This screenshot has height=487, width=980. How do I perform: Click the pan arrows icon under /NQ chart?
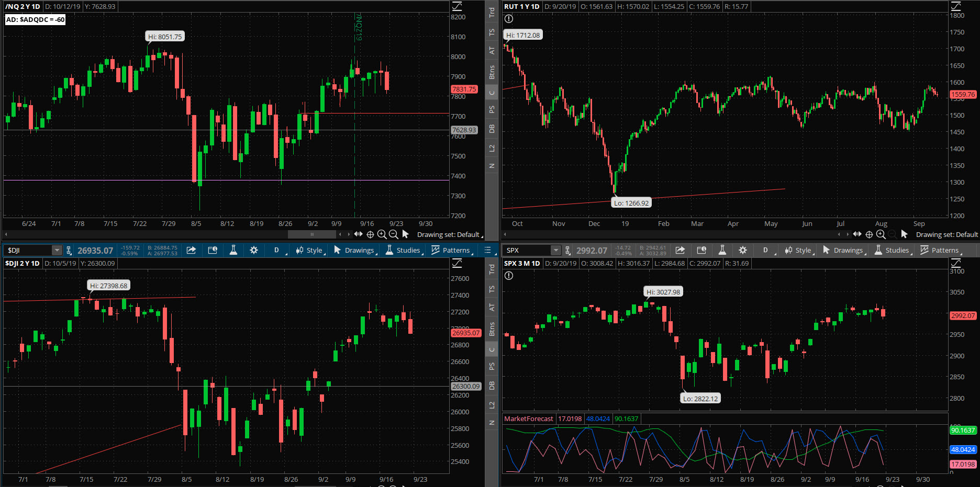coord(358,234)
